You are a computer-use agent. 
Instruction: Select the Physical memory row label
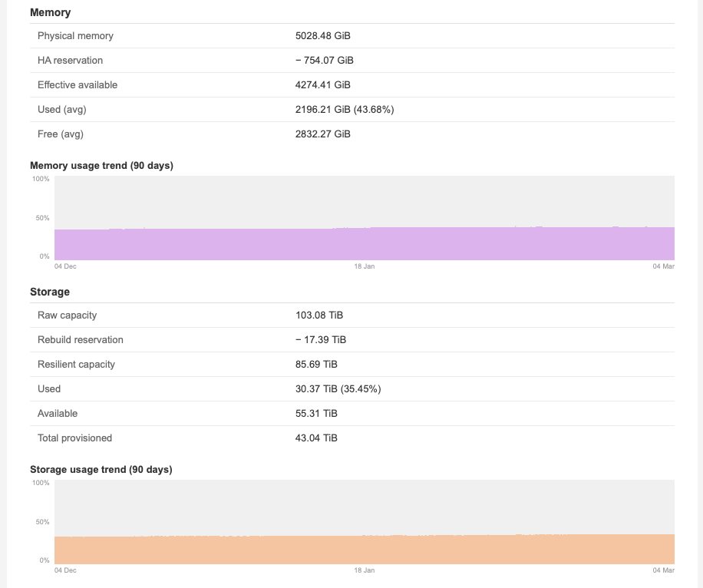point(75,36)
